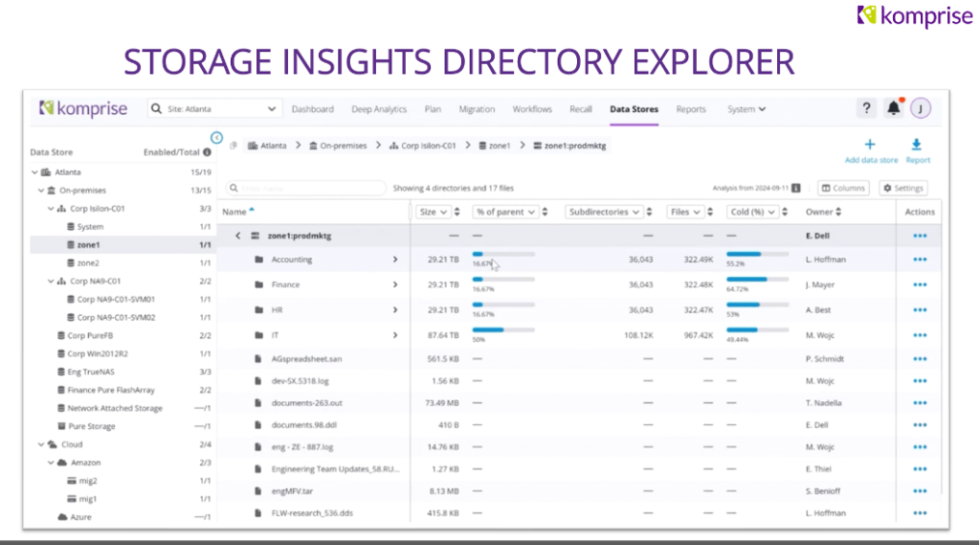
Task: Switch to the Dashboard tab
Action: pyautogui.click(x=313, y=109)
